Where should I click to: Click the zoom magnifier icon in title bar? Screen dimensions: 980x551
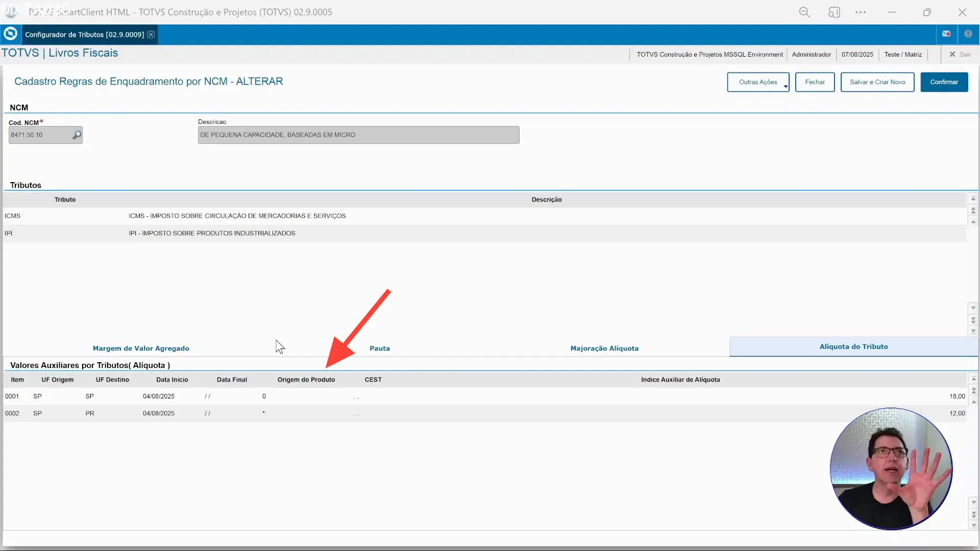tap(804, 12)
